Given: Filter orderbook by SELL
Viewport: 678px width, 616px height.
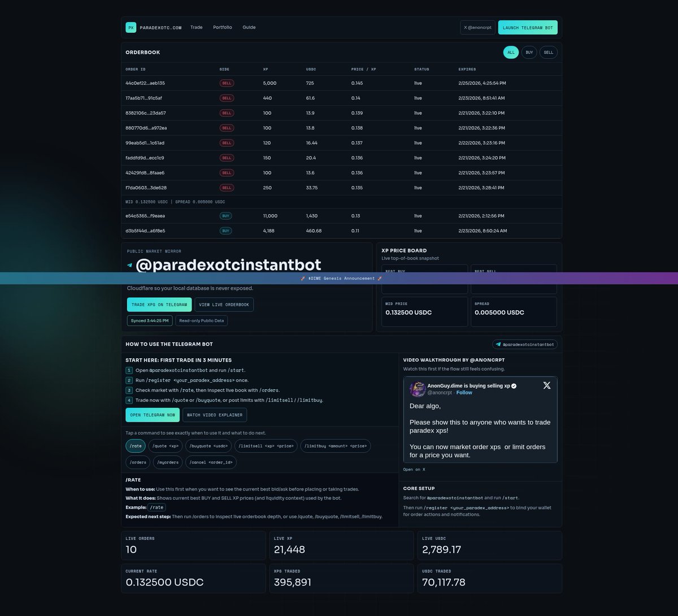Looking at the screenshot, I should coord(549,53).
